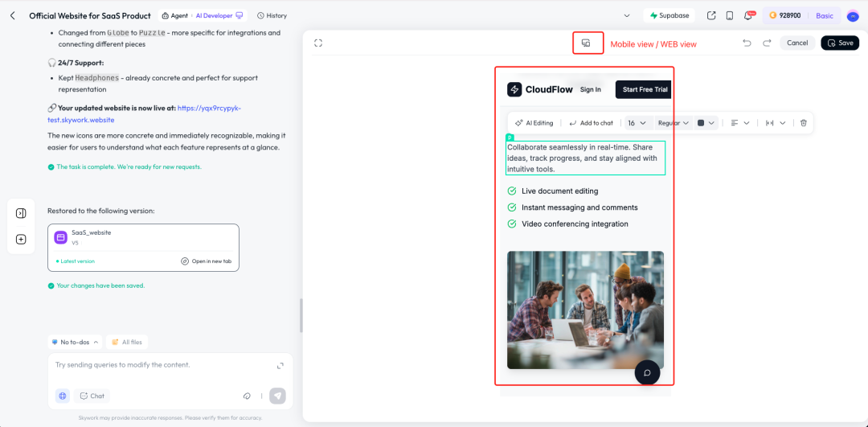Collapse the side panel icon
Image resolution: width=868 pixels, height=427 pixels.
21,213
